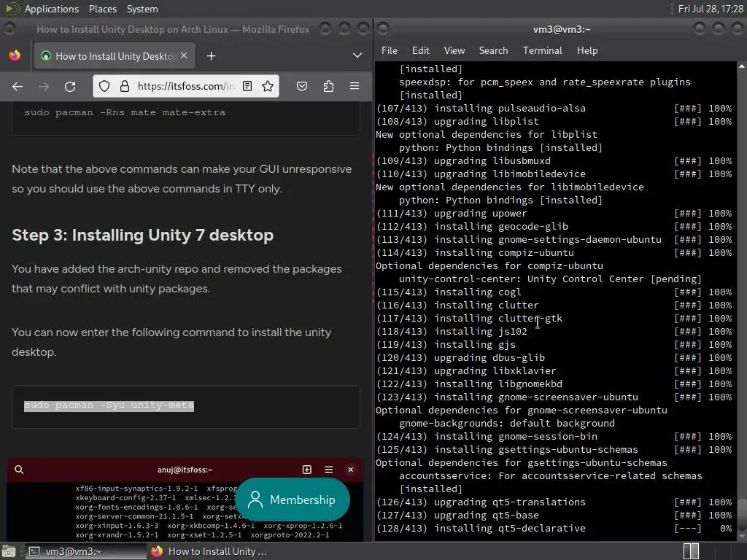Switch to vm3@vm3:~ taskbar entry
The width and height of the screenshot is (747, 560).
coord(85,551)
